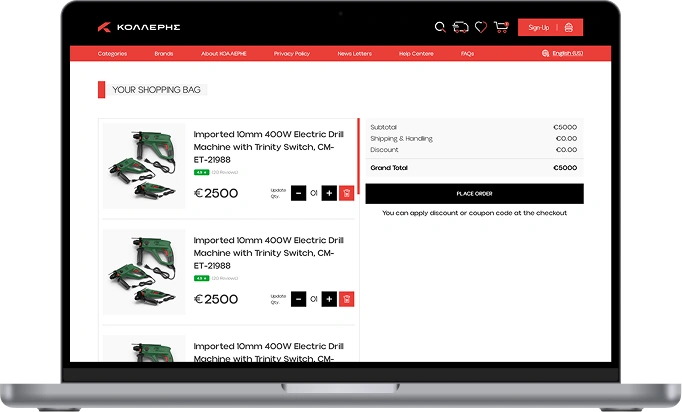This screenshot has height=412, width=682.
Task: Click the Subtotal label
Action: [x=383, y=127]
